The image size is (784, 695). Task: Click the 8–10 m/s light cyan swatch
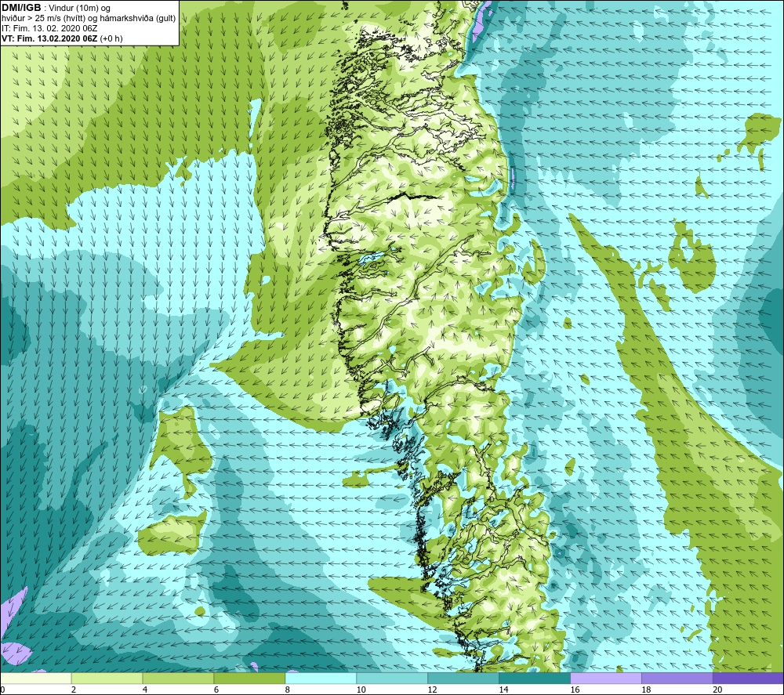coord(321,678)
